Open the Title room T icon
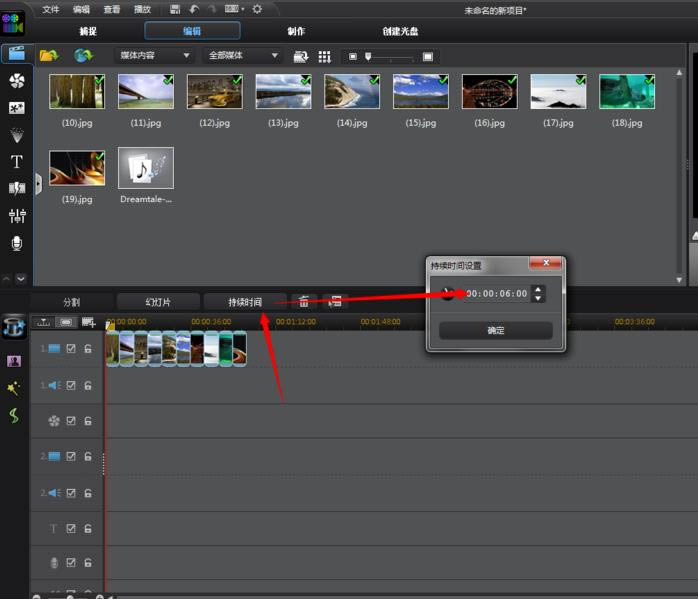 coord(17,162)
